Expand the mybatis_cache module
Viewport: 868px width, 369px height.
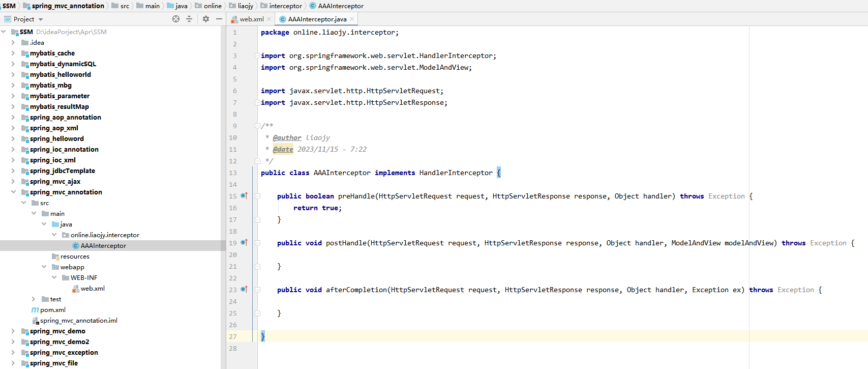tap(13, 53)
